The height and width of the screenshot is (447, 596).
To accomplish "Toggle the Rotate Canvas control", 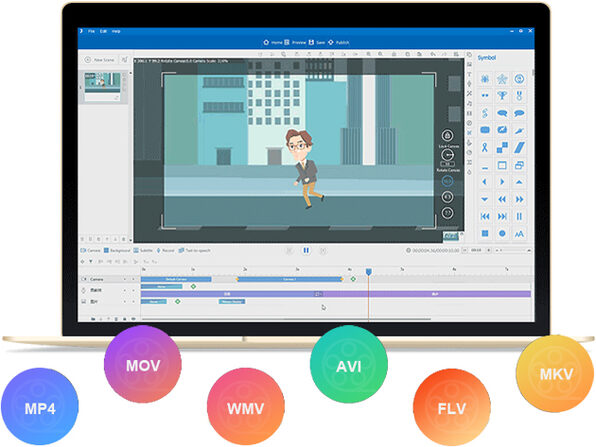I will [x=447, y=155].
